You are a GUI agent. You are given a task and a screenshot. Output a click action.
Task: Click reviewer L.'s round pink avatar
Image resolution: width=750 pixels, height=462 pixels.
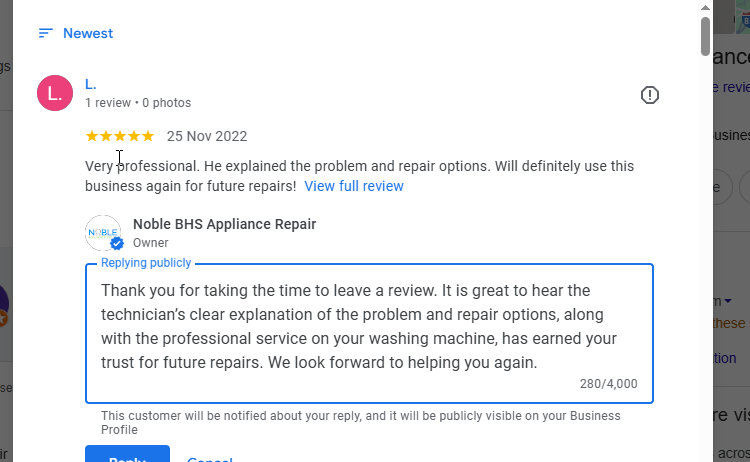(x=55, y=93)
